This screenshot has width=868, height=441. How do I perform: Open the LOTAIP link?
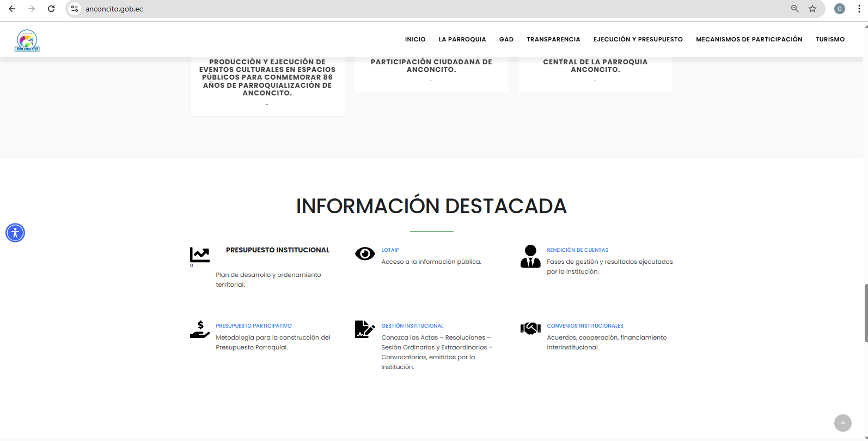point(390,250)
